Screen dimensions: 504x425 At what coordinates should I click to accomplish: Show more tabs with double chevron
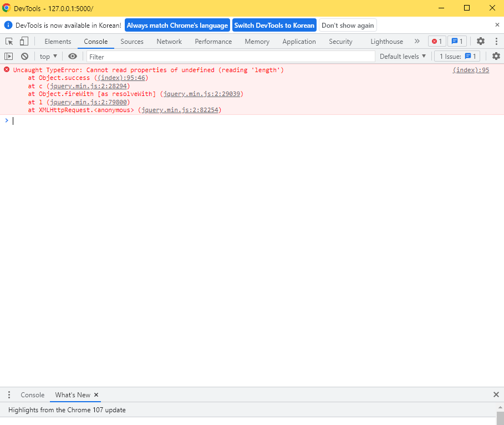point(417,41)
